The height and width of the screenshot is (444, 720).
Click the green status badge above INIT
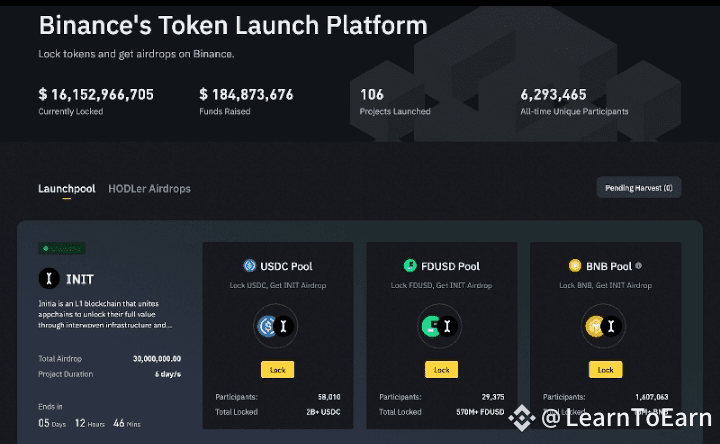click(62, 248)
